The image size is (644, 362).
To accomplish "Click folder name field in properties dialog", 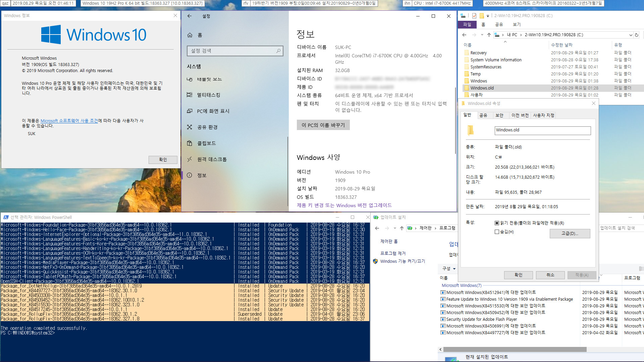I will tap(542, 130).
